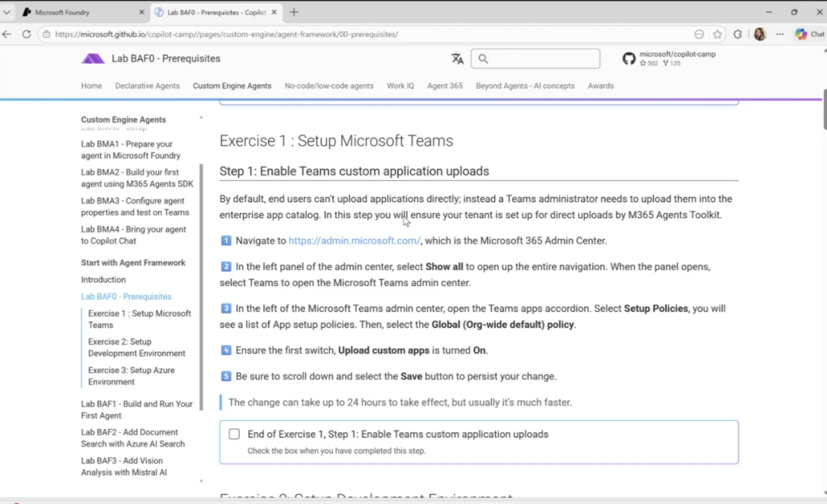Click the Copilot Camp logo icon
Viewport: 827px width, 504px height.
tap(93, 59)
